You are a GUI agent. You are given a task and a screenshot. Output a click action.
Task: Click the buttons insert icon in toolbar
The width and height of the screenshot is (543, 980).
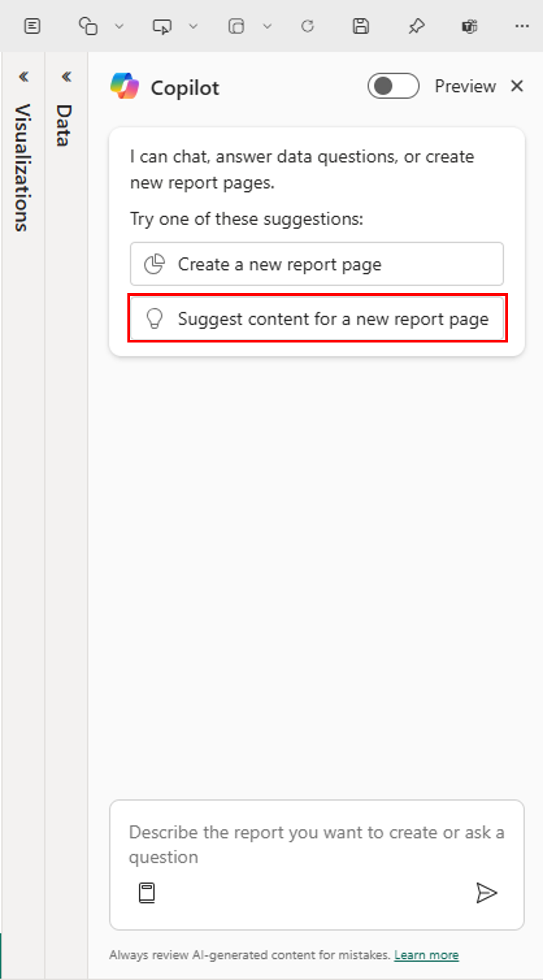[162, 27]
